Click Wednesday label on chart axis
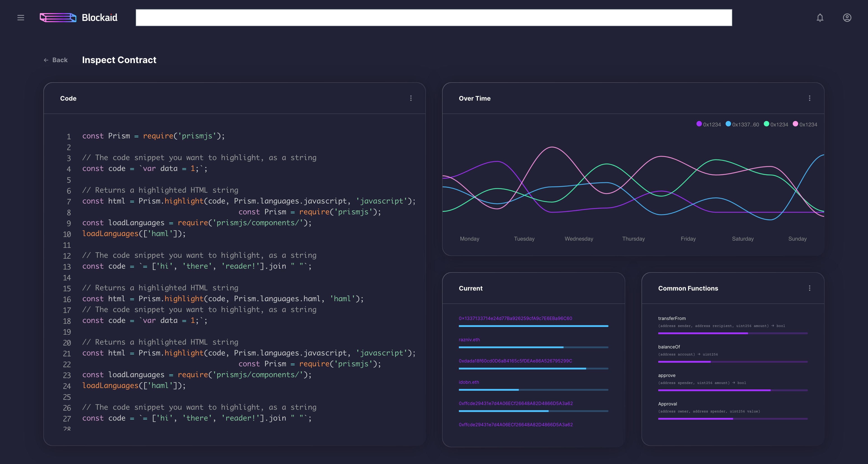The image size is (868, 464). point(579,239)
